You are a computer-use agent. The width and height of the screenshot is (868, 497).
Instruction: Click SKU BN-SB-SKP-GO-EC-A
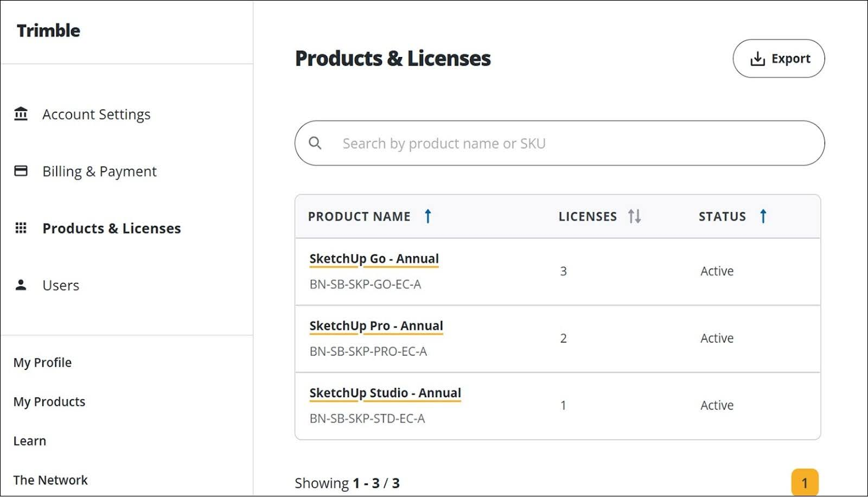(365, 284)
